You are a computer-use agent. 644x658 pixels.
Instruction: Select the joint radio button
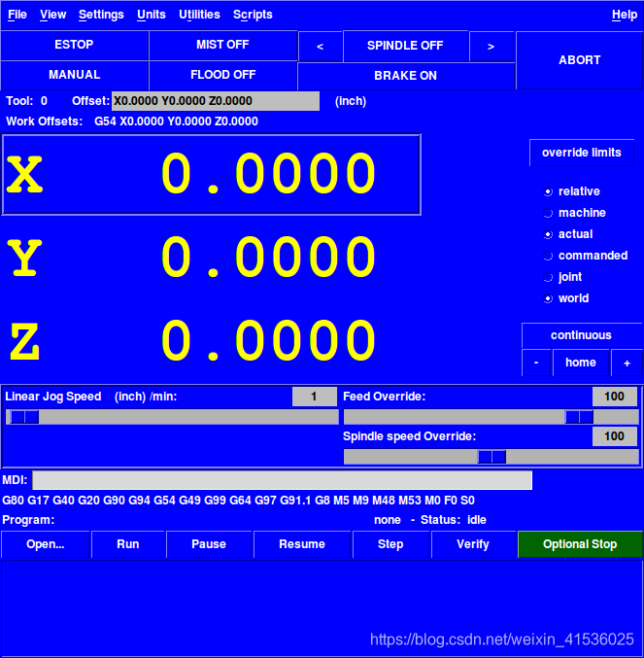(x=548, y=277)
